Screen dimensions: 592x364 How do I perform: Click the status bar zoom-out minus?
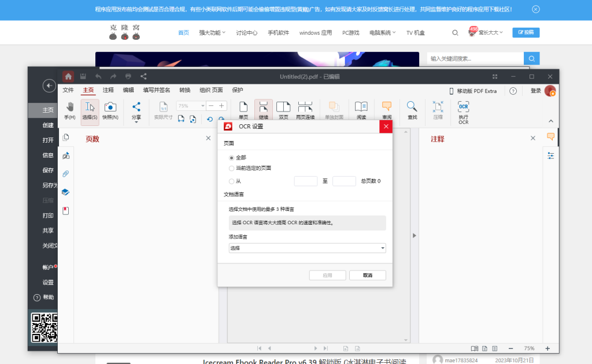pos(511,348)
